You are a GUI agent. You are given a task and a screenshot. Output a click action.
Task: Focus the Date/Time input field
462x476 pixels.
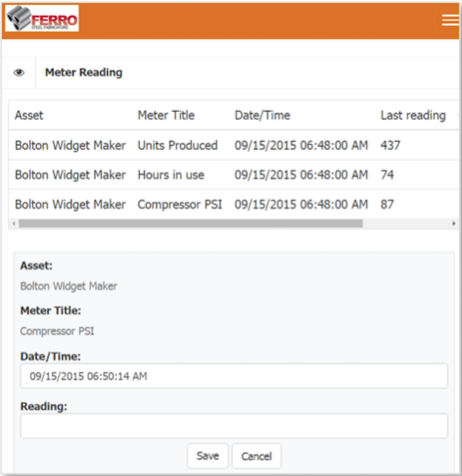click(x=234, y=376)
